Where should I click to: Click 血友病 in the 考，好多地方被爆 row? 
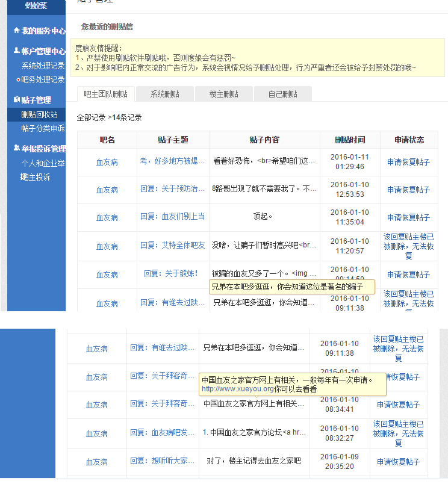(x=107, y=162)
